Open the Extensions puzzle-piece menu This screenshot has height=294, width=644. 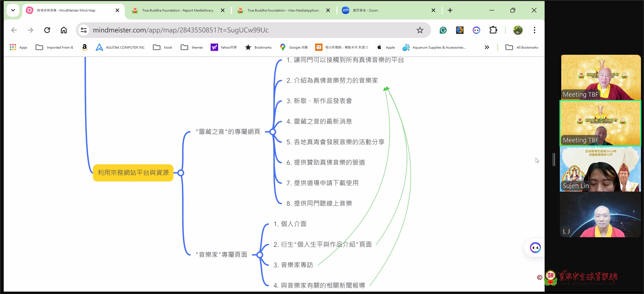[x=493, y=30]
